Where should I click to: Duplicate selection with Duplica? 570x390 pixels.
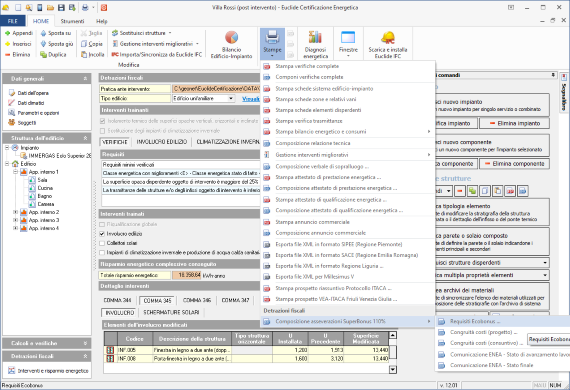53,55
